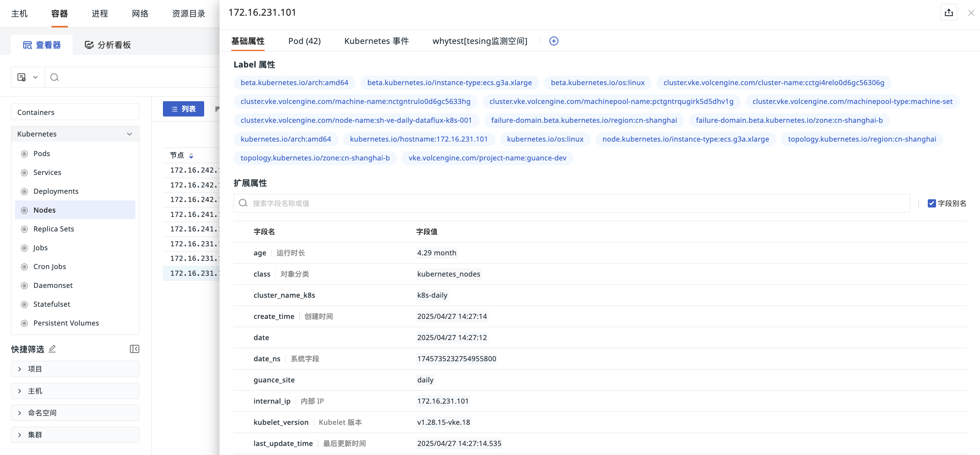This screenshot has width=980, height=455.
Task: Sort by 节点 column arrow
Action: tap(191, 156)
